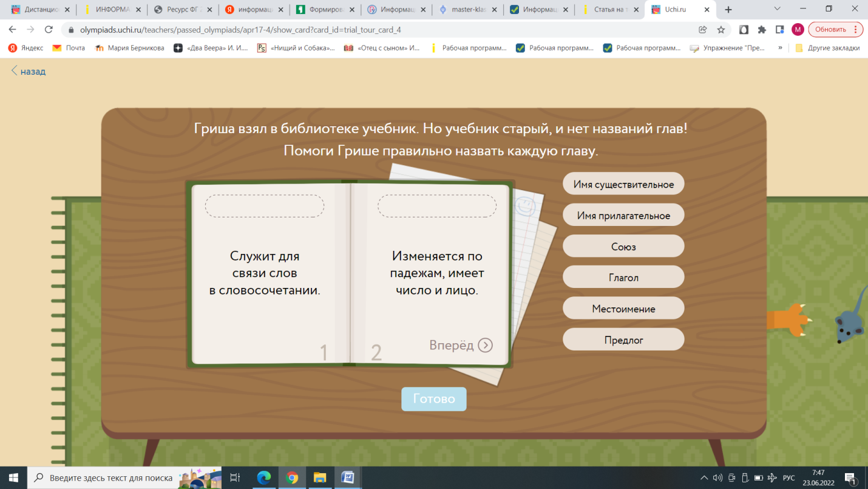Select the Местоимение answer chip
This screenshot has height=489, width=868.
[623, 309]
